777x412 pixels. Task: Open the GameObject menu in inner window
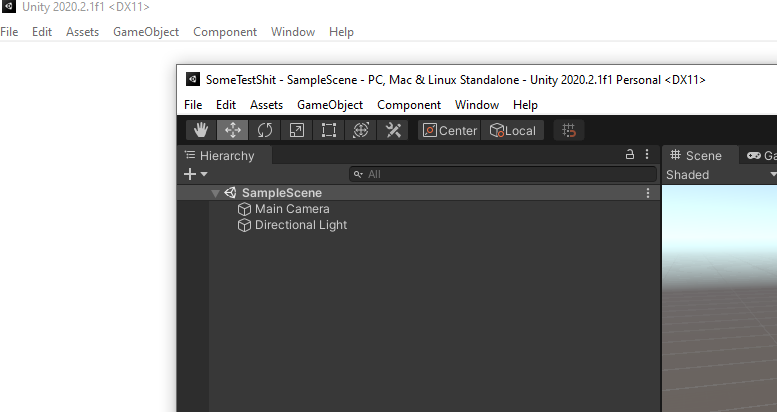[329, 105]
